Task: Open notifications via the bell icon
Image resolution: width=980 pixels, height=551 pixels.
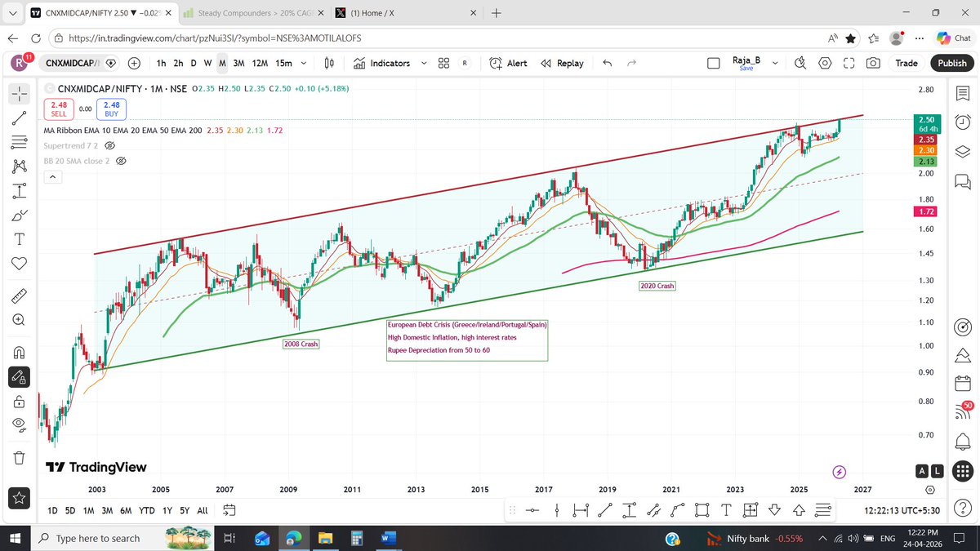Action: (962, 440)
